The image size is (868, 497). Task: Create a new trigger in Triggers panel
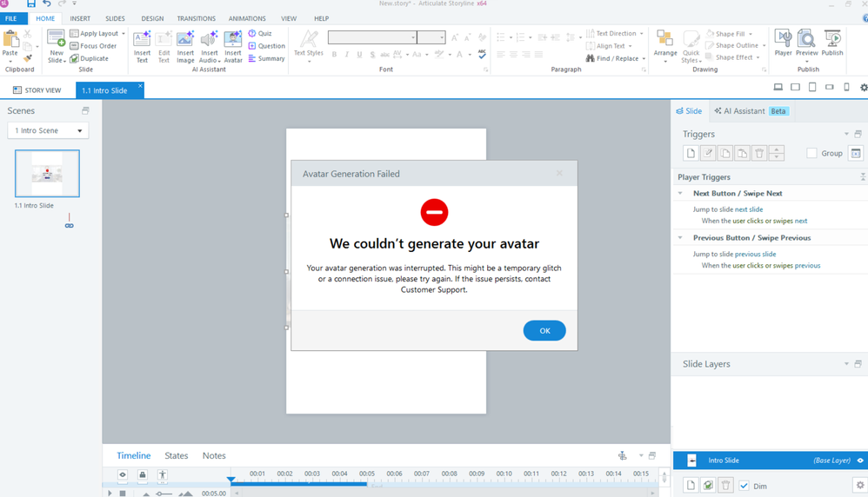[691, 153]
